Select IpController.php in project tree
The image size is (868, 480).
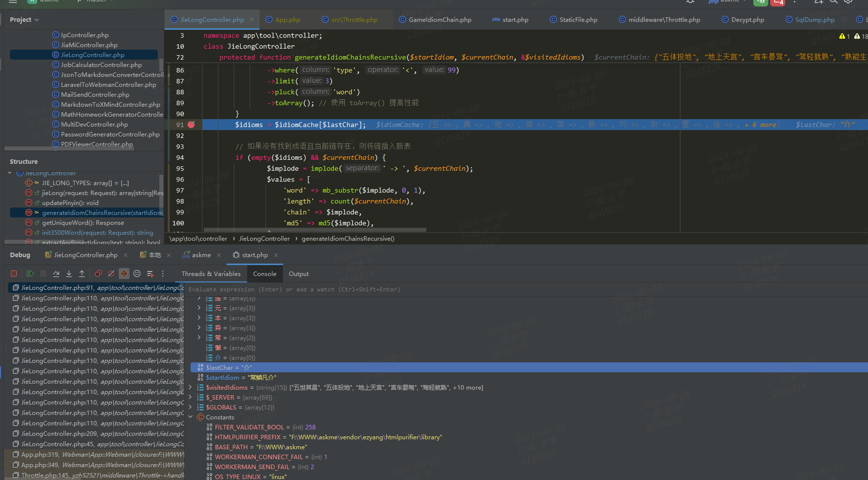tap(84, 35)
